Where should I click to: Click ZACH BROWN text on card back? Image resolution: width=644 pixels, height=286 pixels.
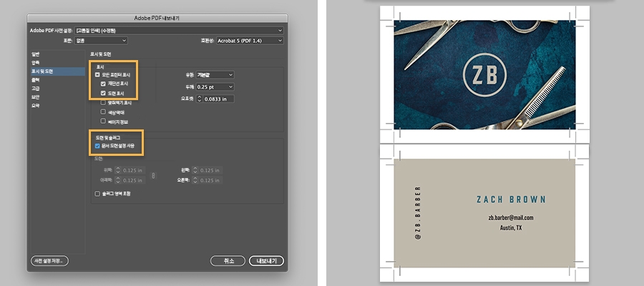[x=512, y=199]
